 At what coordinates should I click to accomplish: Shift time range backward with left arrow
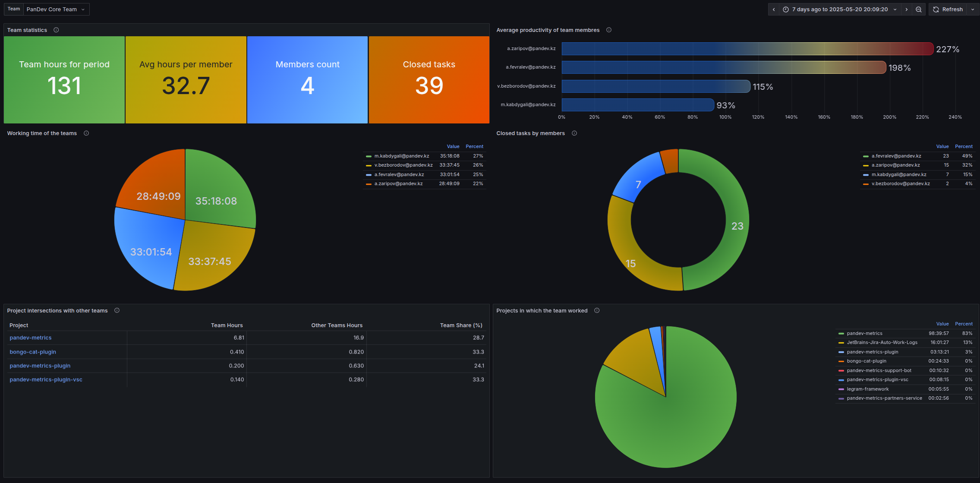pos(774,9)
